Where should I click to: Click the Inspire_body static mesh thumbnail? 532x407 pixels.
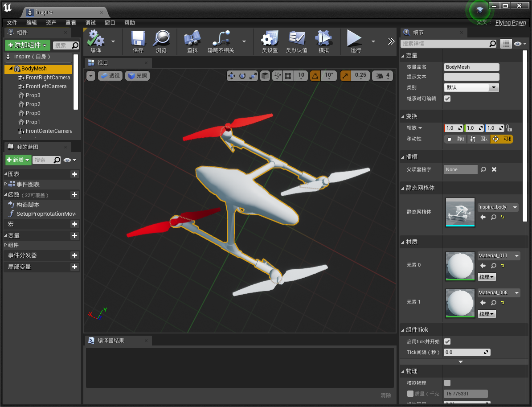pos(460,212)
